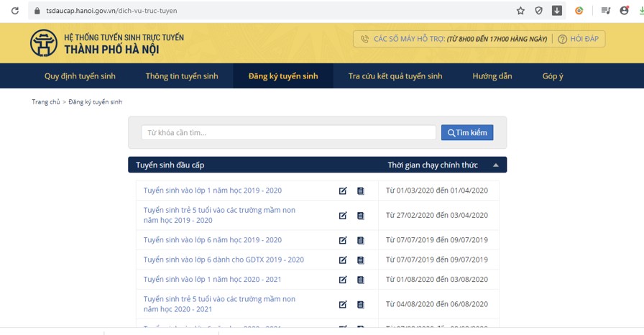Click the Hỏi đáp button
Screen dimensions: 644x335
coord(581,39)
